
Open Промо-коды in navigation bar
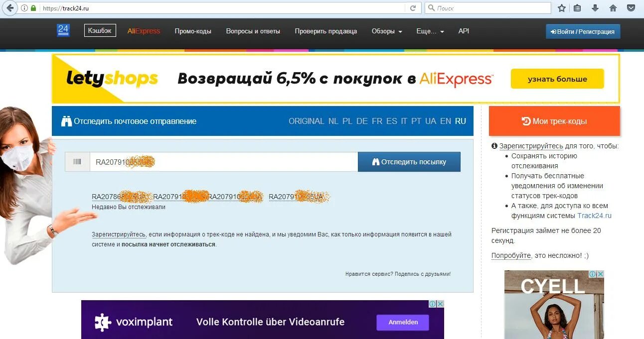coord(193,31)
